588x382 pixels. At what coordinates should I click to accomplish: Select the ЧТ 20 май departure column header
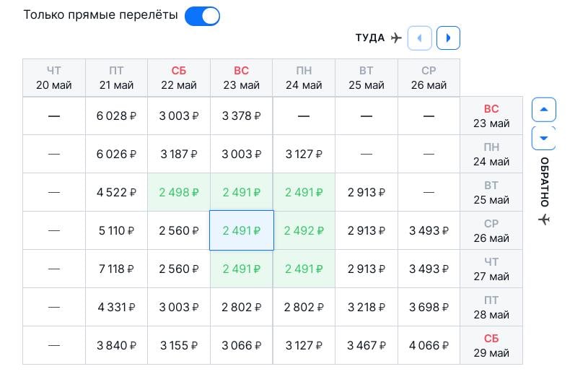tap(54, 78)
